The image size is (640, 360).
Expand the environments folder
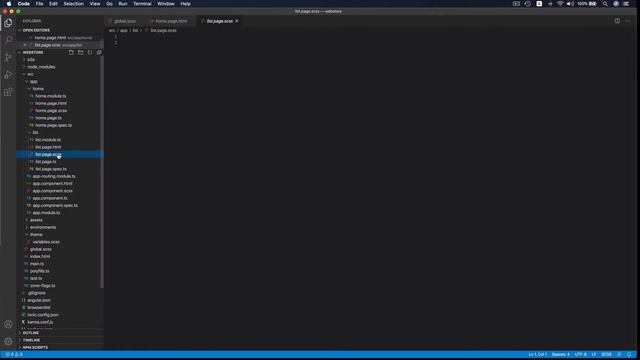pos(43,227)
